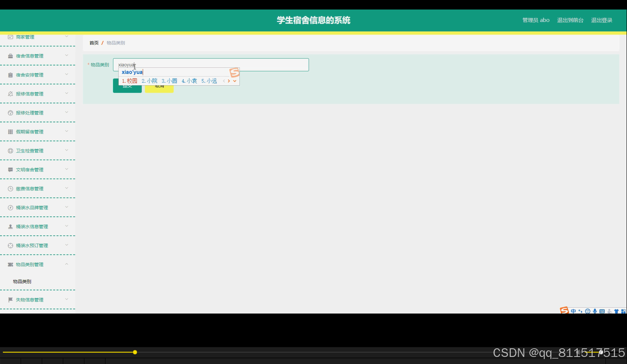Go to 首页 breadcrumb

94,43
